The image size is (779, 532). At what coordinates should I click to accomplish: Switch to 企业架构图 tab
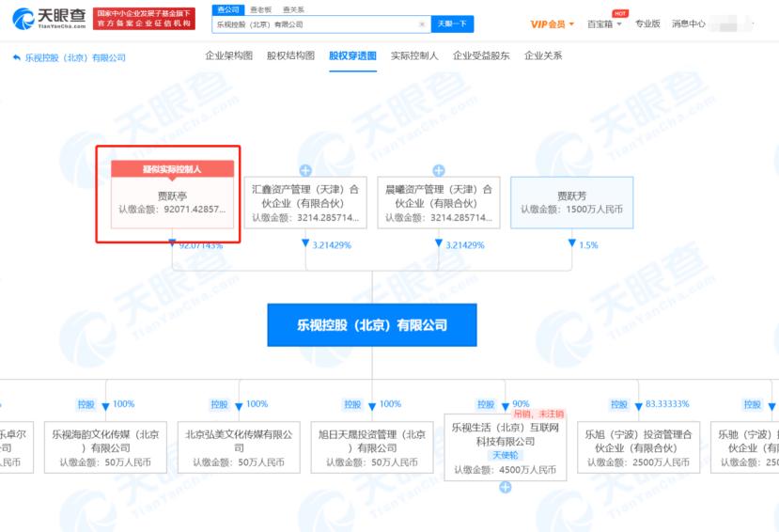(229, 55)
